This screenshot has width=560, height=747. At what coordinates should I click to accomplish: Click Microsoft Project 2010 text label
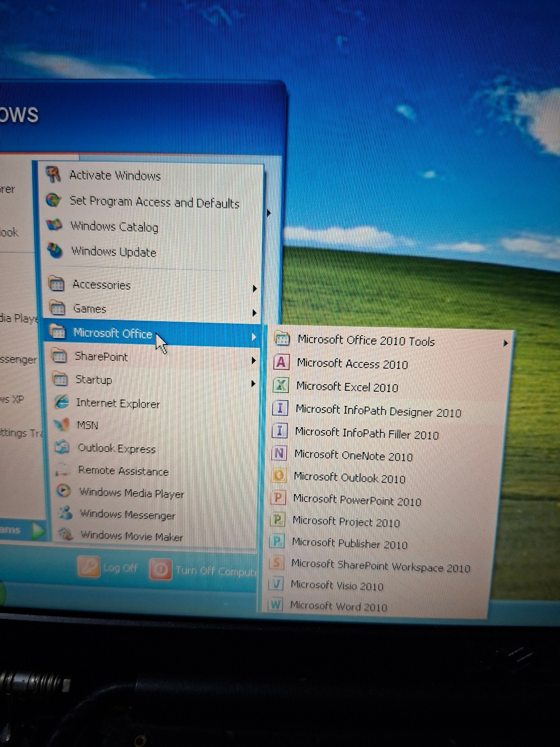point(346,521)
